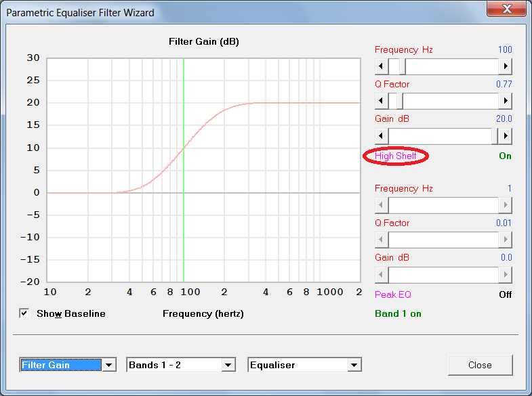Click left arrow of Band 1 Gain slider
The width and height of the screenshot is (532, 396).
(x=382, y=136)
